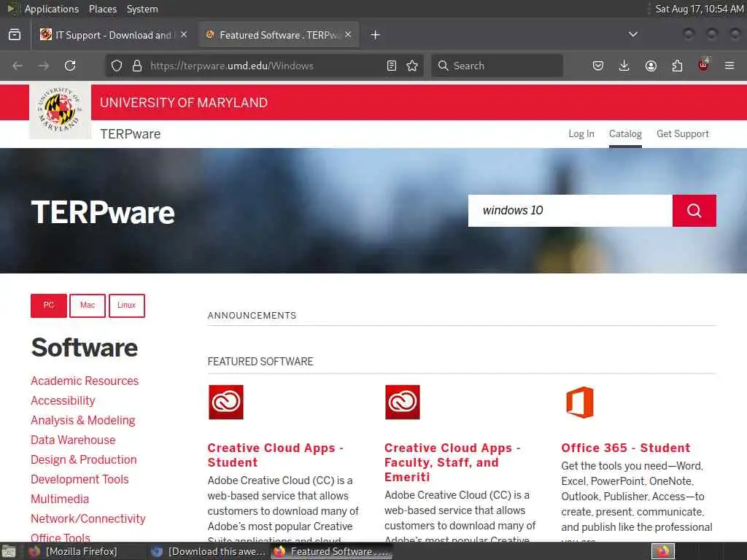The image size is (747, 560).
Task: Open tracking protection shield icon
Action: 117,66
